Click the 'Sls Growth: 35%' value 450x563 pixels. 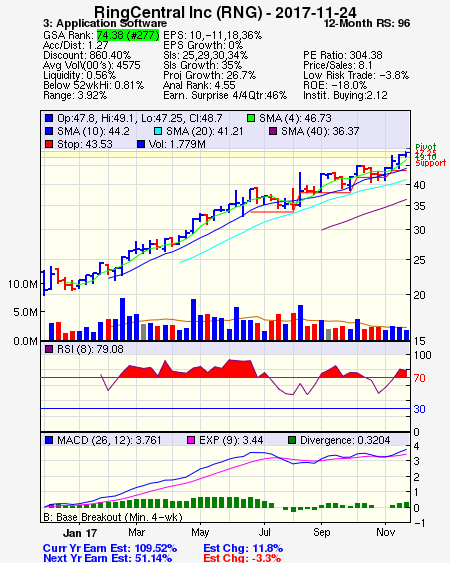(x=203, y=65)
